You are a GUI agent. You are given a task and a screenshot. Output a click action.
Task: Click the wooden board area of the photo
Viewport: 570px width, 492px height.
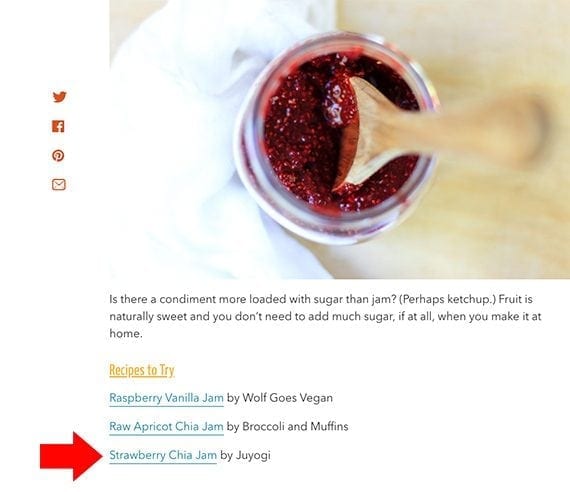(502, 218)
